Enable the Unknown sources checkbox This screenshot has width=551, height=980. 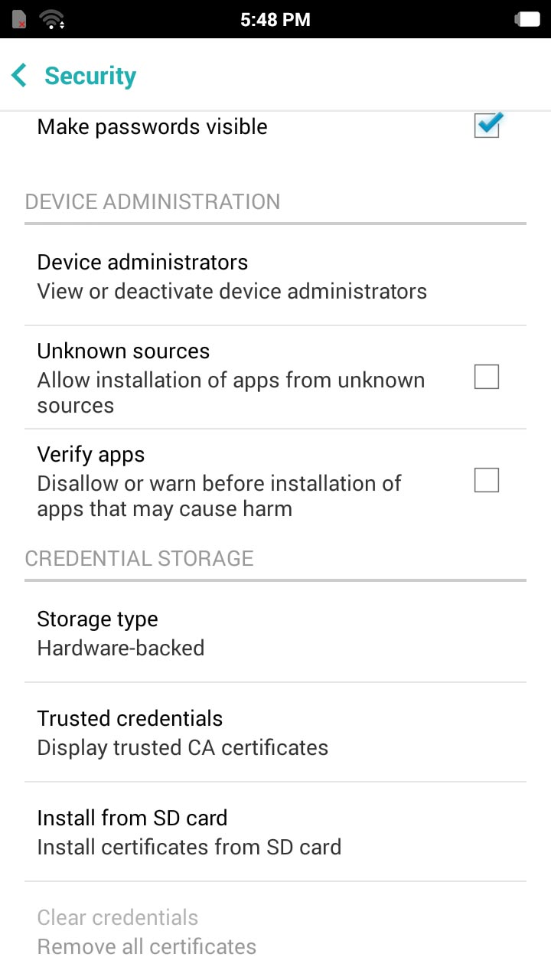pos(487,377)
